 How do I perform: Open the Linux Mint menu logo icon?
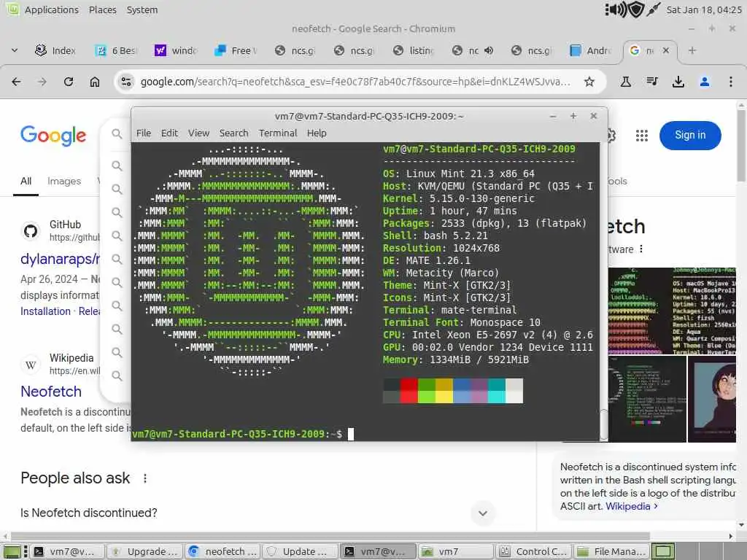tap(12, 9)
